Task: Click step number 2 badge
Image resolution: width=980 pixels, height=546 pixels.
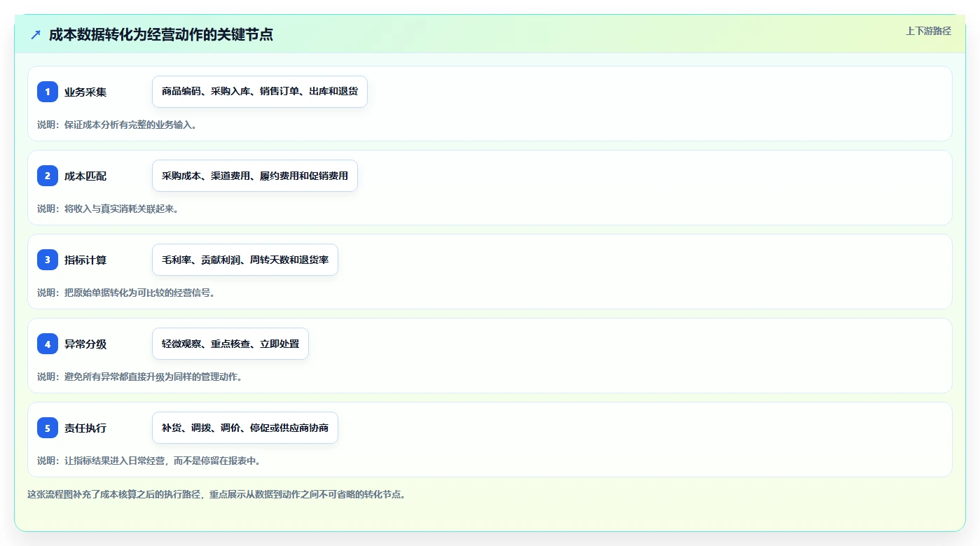Action: tap(48, 176)
